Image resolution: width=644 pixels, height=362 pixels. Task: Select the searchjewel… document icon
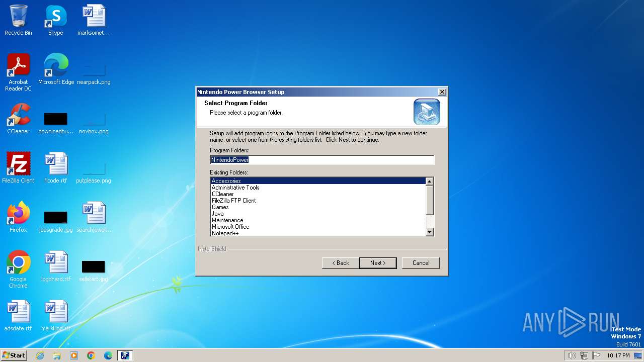(94, 217)
